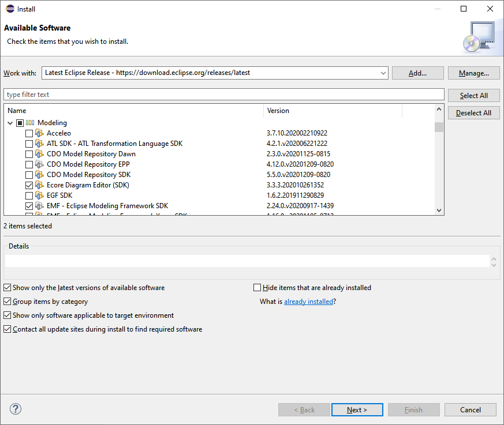Toggle Show only software applicable to target
This screenshot has height=425, width=504.
click(x=7, y=315)
